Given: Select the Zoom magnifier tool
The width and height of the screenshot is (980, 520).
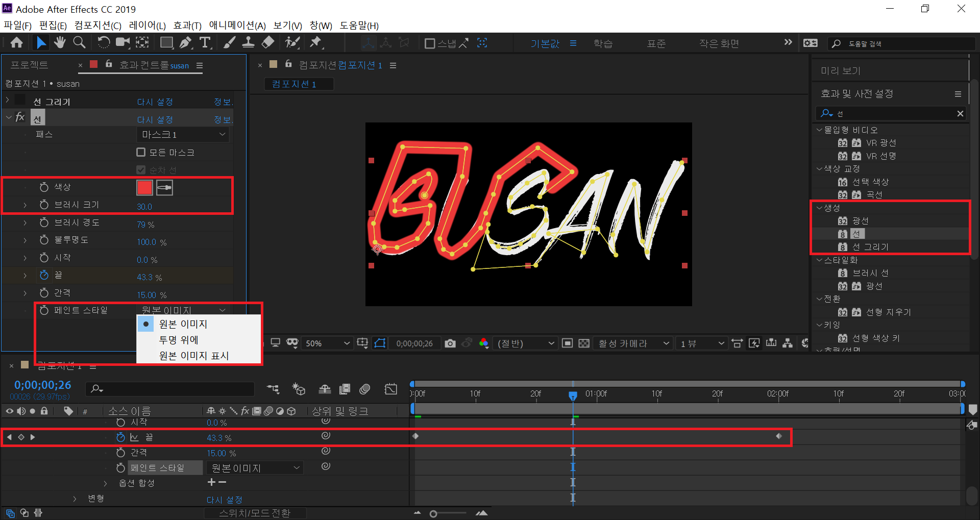Looking at the screenshot, I should (x=79, y=43).
